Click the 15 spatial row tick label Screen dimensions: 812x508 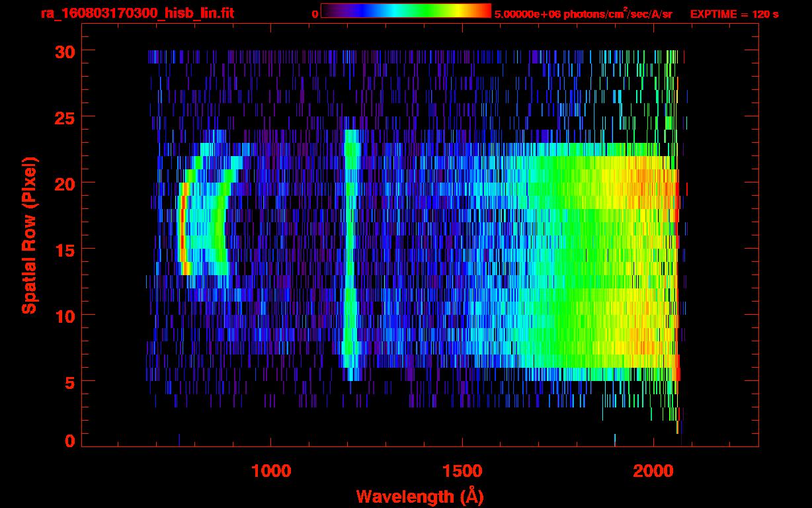(64, 249)
